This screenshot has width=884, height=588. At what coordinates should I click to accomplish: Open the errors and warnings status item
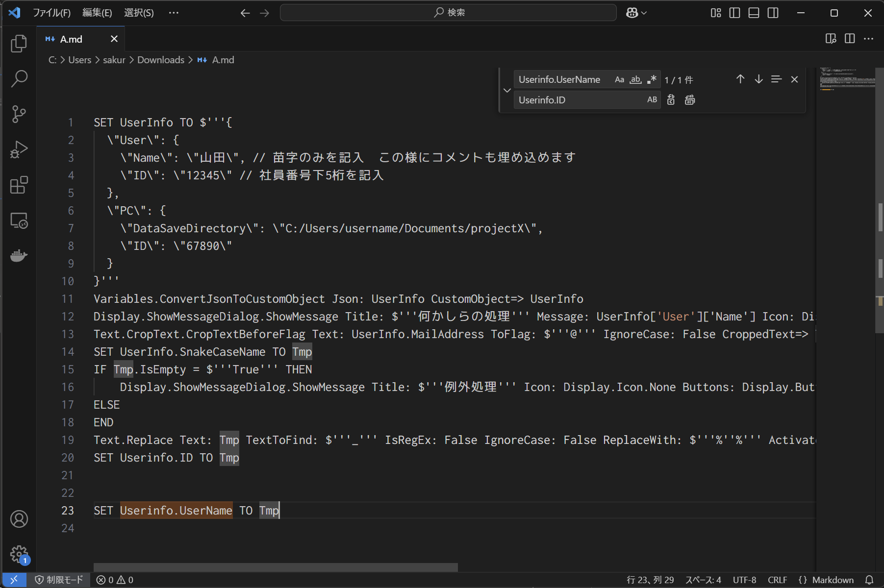point(115,580)
